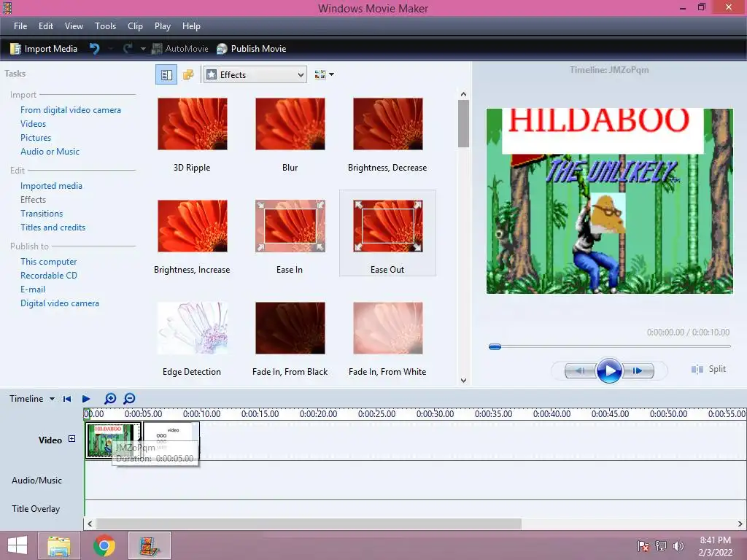Select the Ease In effect
Viewport: 747px width, 560px height.
[x=290, y=237]
